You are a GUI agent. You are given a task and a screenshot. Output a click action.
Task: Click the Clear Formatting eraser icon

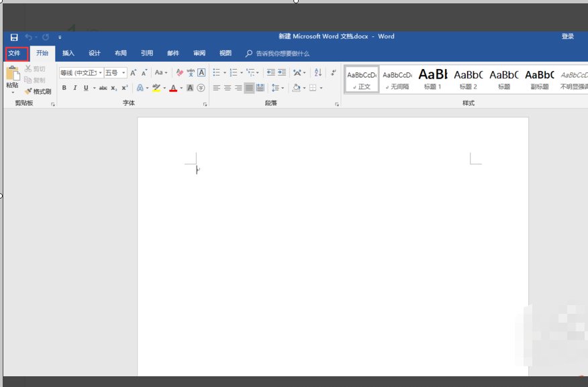click(179, 72)
